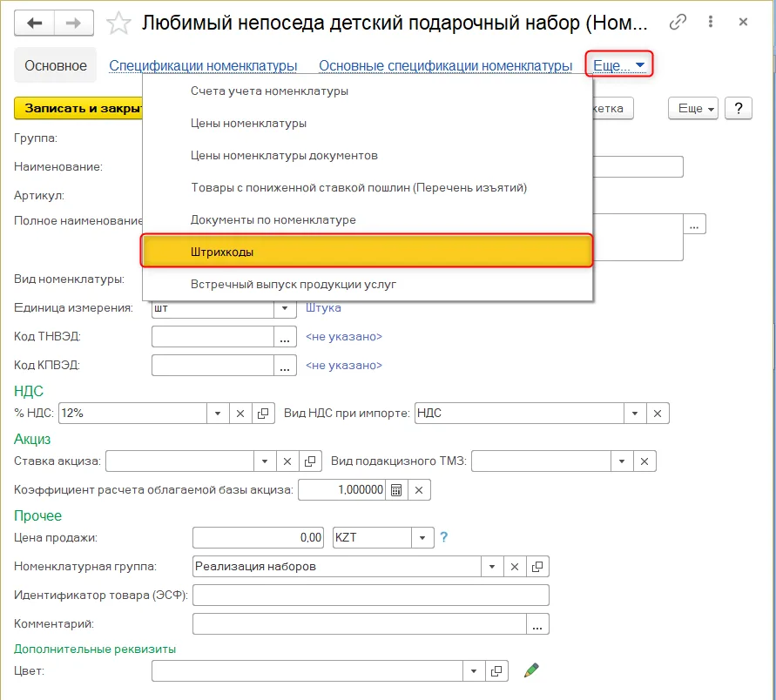Expand the Единица измерения dropdown
776x700 pixels.
click(x=285, y=307)
